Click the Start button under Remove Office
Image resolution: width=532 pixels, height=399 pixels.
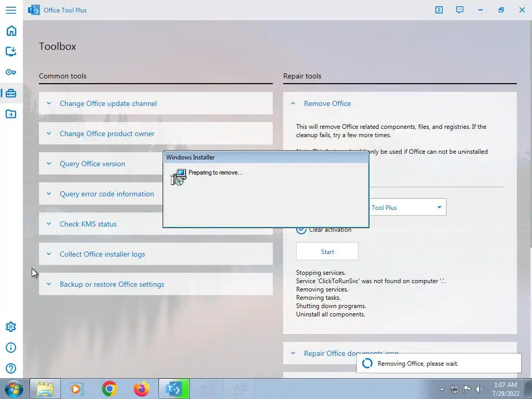click(x=327, y=251)
